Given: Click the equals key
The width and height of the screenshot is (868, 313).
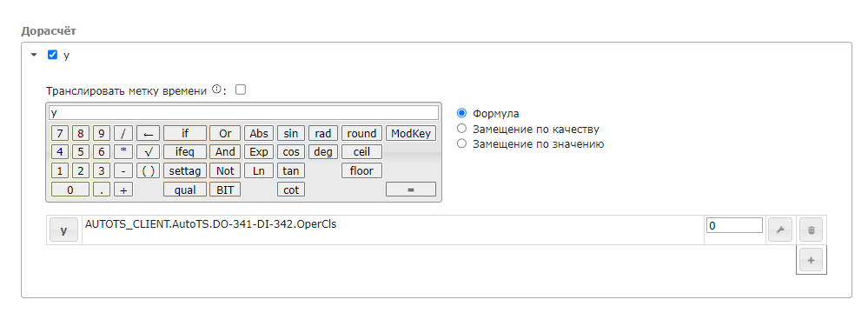Looking at the screenshot, I should [411, 190].
